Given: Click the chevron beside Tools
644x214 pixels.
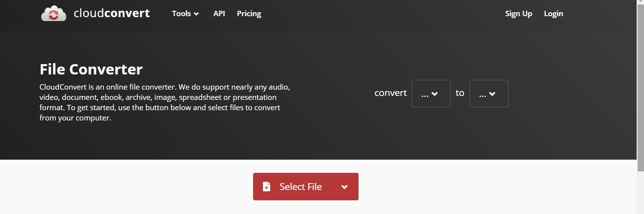Looking at the screenshot, I should [x=196, y=14].
